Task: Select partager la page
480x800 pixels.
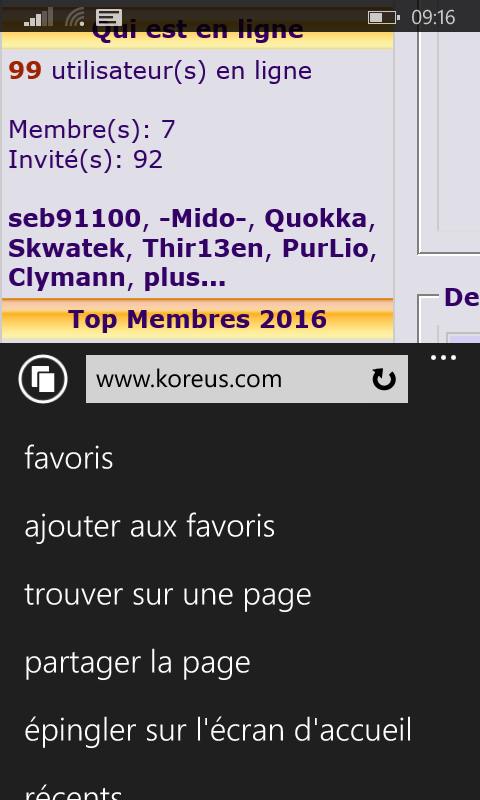Action: (x=137, y=663)
